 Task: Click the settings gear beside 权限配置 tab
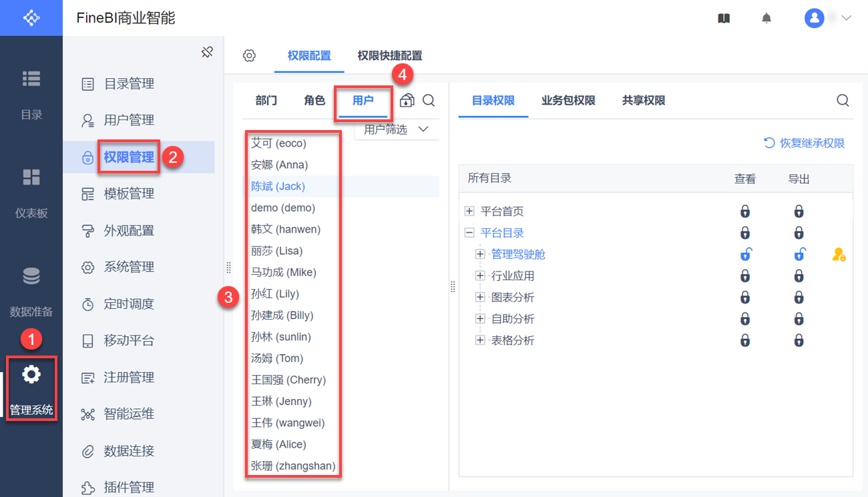(249, 56)
